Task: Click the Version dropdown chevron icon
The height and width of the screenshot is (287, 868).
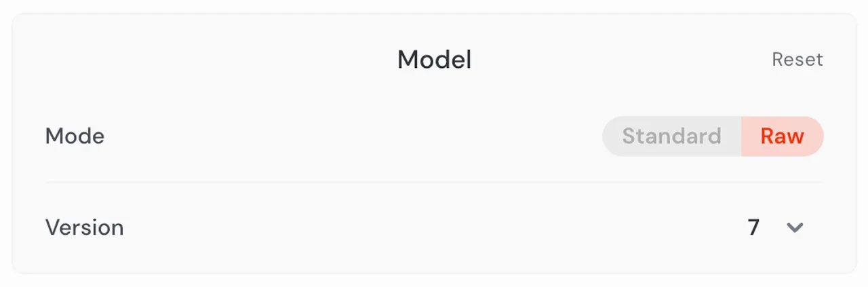Action: (795, 227)
